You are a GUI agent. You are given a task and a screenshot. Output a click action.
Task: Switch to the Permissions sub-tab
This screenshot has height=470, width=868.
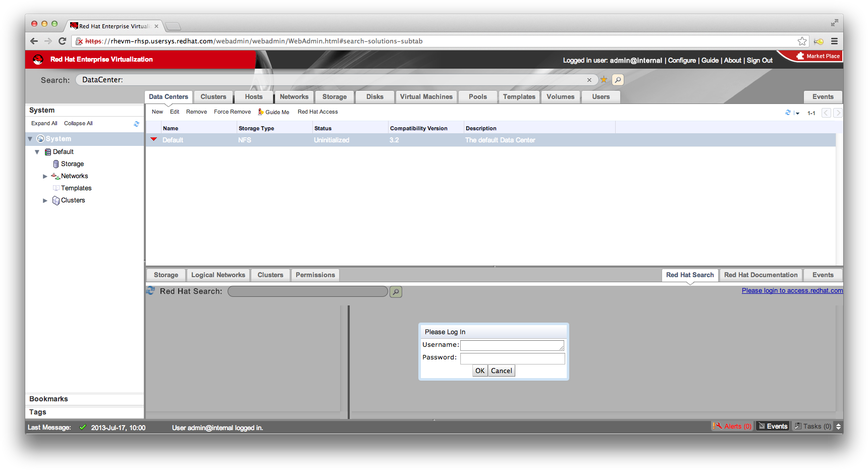point(315,275)
